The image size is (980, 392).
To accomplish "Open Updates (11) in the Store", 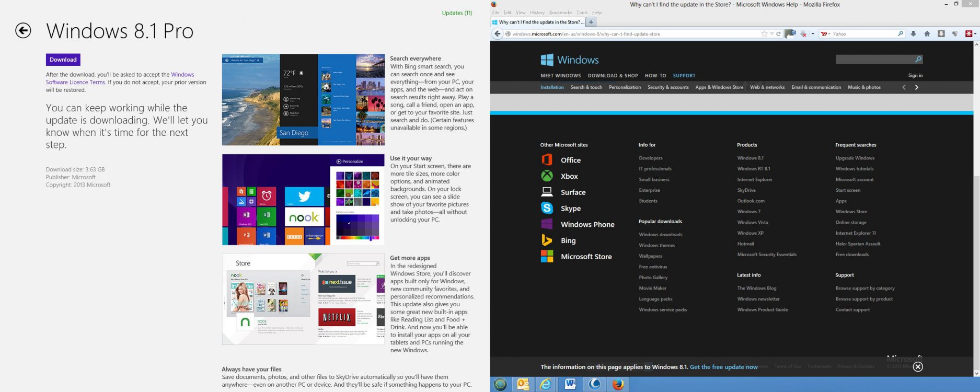I will pos(457,13).
